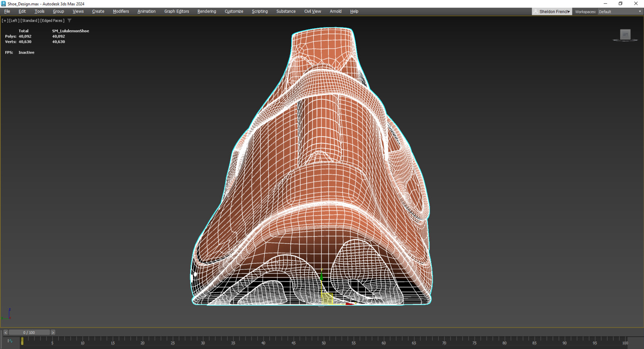Open the [Left] point-of-view viewport menu
Viewport: 644px width, 349px height.
[x=14, y=21]
